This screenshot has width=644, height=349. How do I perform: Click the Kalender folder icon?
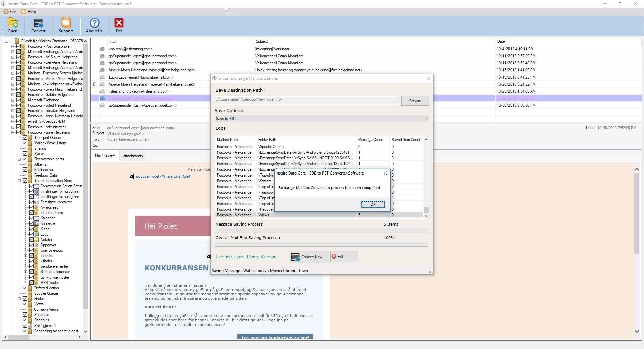coord(37,218)
